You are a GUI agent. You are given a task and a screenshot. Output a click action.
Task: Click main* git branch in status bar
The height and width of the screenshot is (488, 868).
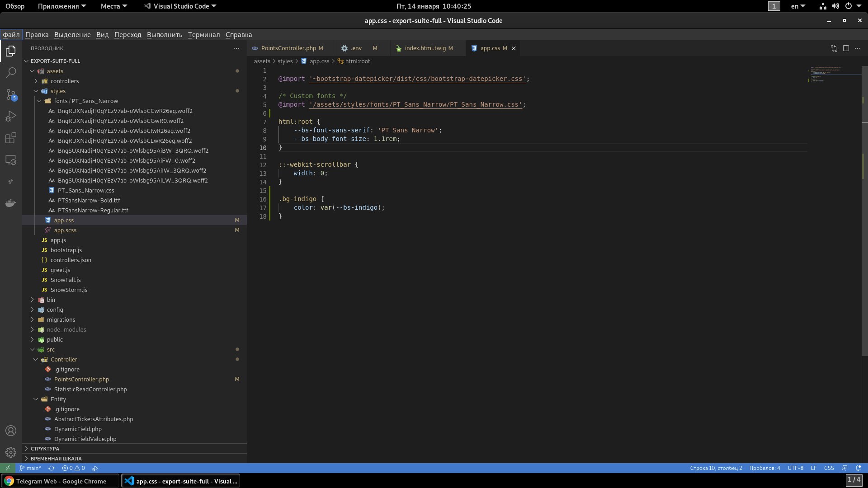[x=30, y=468]
